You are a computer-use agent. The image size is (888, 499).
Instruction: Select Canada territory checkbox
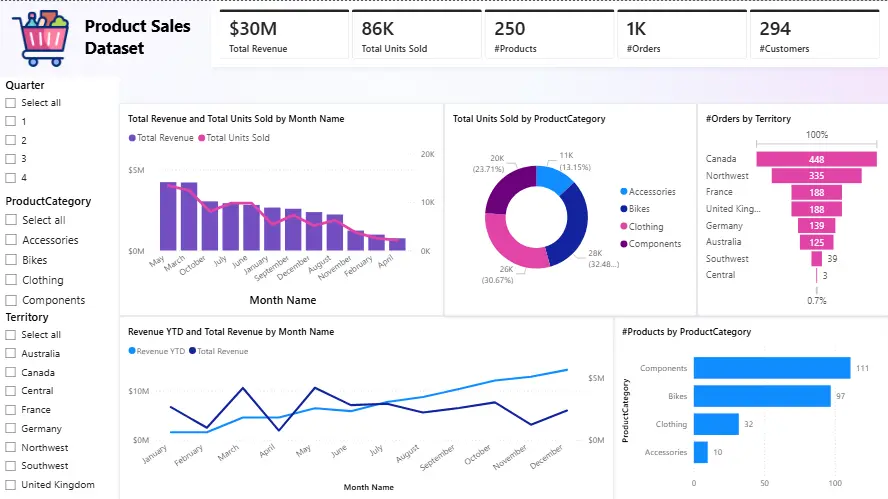click(10, 372)
